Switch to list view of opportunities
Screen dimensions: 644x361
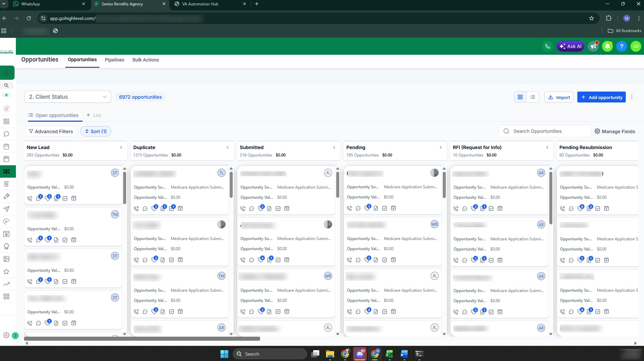[533, 97]
